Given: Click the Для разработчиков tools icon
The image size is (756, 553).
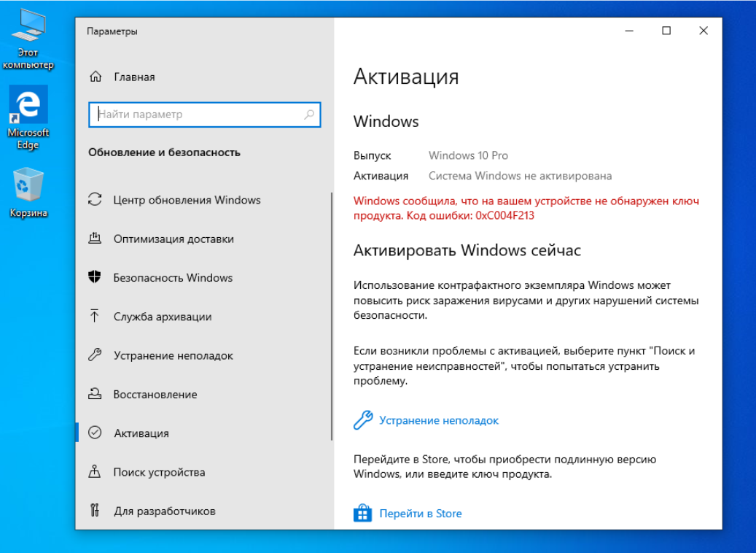Looking at the screenshot, I should tap(94, 511).
